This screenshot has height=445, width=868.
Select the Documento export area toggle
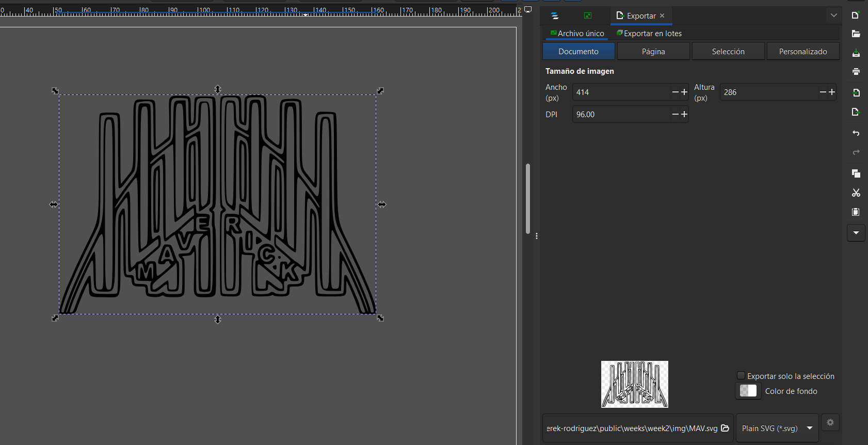pyautogui.click(x=578, y=52)
